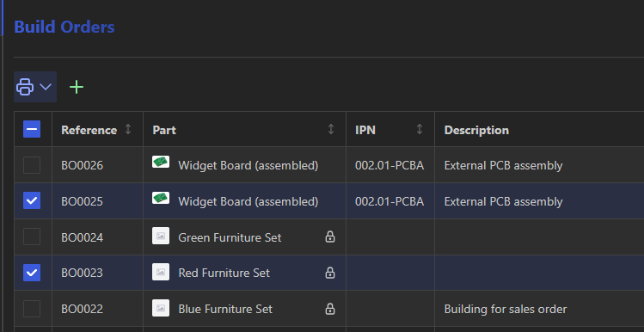Screen dimensions: 644x332
Task: Click IPN 002.01-PCBA in BO0026 row
Action: (389, 166)
